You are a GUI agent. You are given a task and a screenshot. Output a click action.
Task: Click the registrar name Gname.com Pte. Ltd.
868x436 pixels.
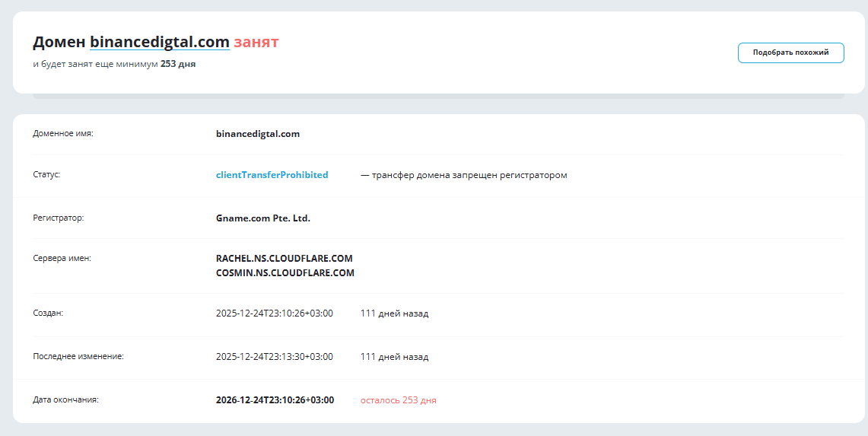click(263, 218)
